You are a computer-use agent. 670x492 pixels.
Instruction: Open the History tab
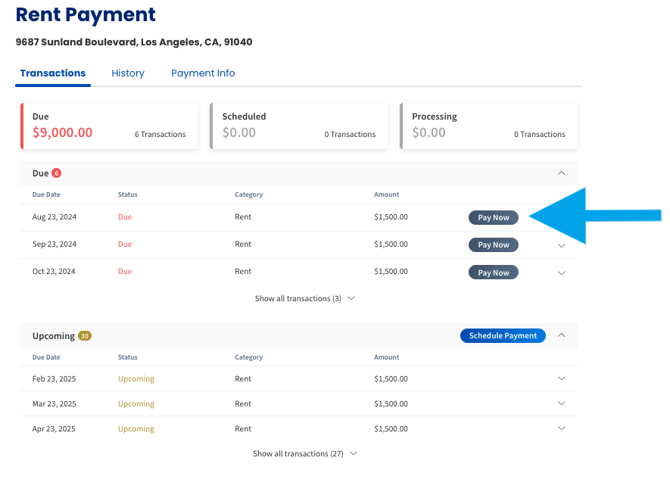(128, 73)
